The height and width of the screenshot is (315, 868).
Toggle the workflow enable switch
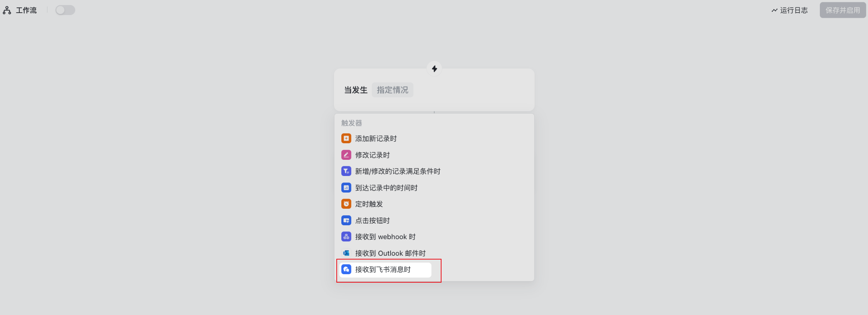point(65,10)
